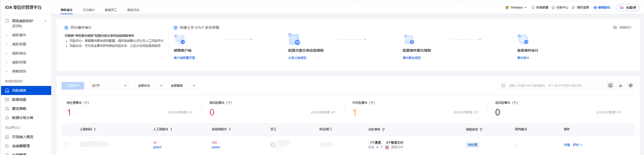
Task: Open the AI助手 assistant
Action: point(628,8)
